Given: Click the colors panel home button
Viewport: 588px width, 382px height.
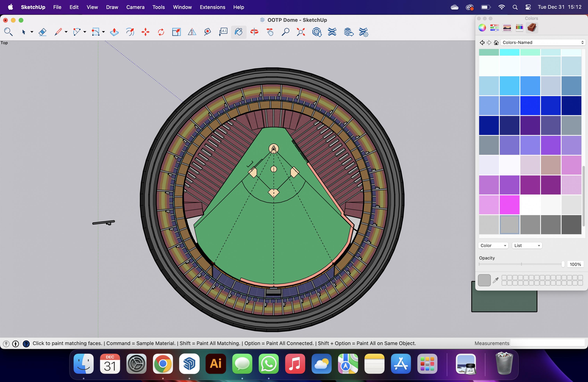Looking at the screenshot, I should tap(496, 43).
